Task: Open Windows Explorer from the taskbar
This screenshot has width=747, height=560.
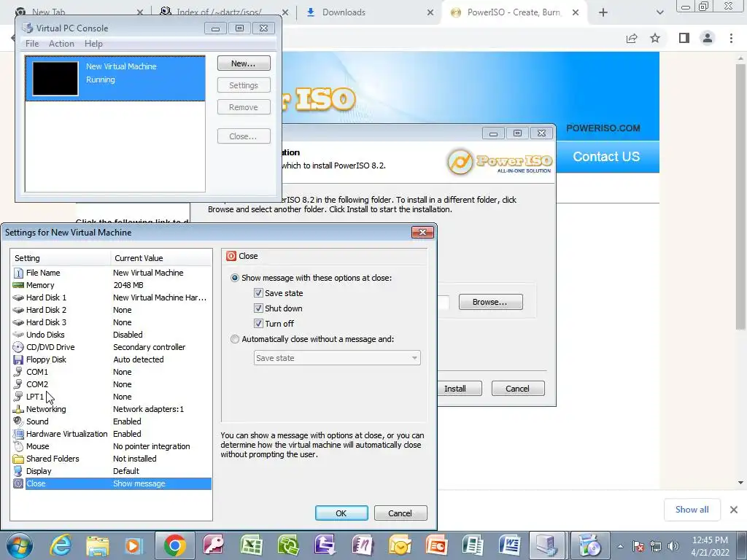Action: click(x=97, y=545)
